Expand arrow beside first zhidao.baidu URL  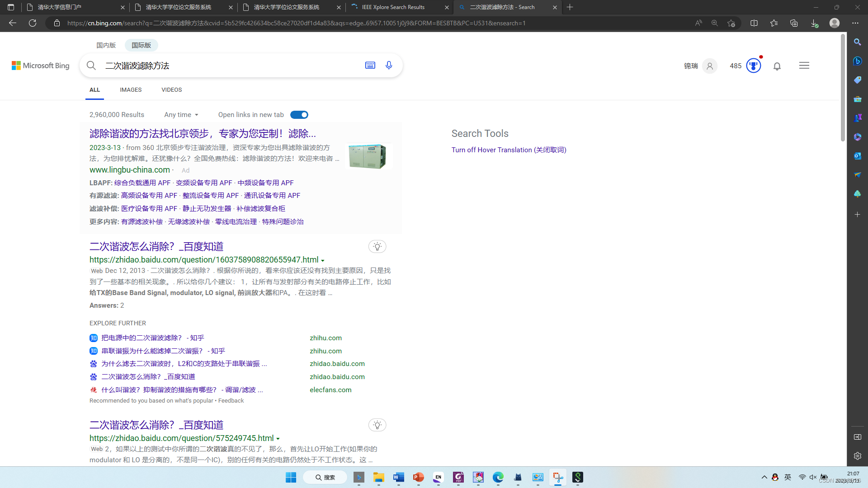click(x=323, y=260)
